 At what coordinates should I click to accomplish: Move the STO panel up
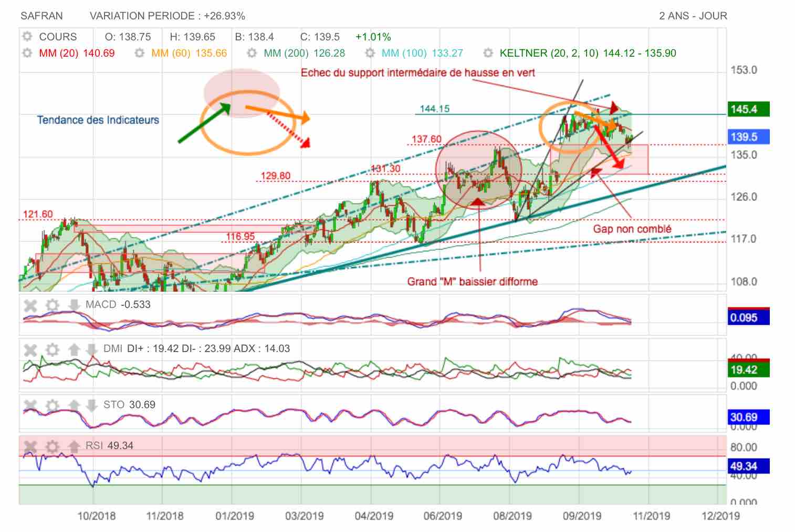74,405
